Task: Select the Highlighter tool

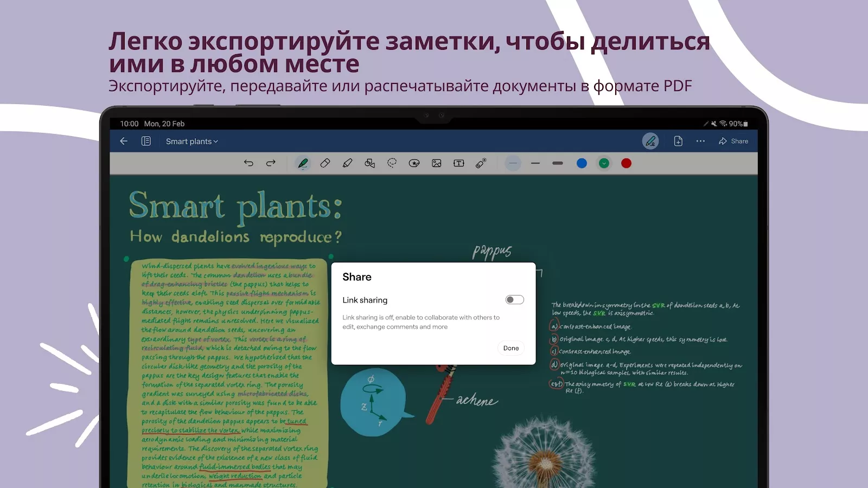Action: pyautogui.click(x=347, y=163)
